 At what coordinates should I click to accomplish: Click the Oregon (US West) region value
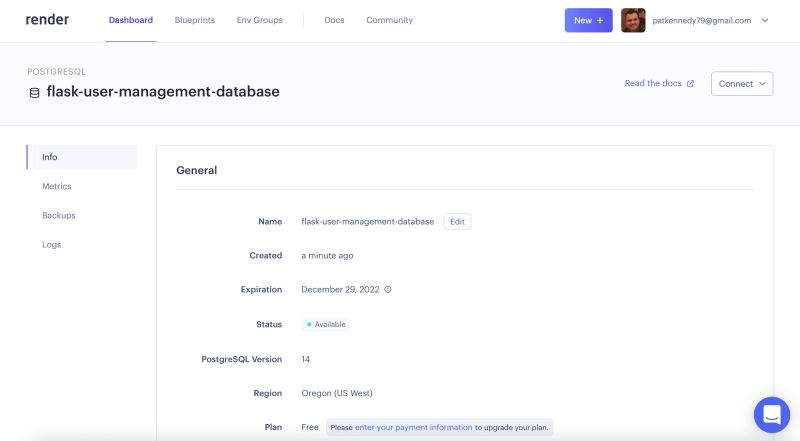(337, 393)
